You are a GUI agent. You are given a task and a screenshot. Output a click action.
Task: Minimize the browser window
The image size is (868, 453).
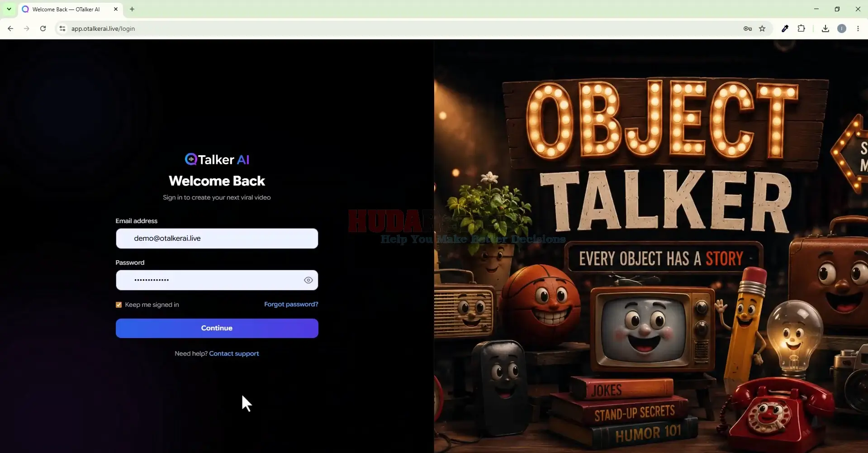pyautogui.click(x=816, y=9)
